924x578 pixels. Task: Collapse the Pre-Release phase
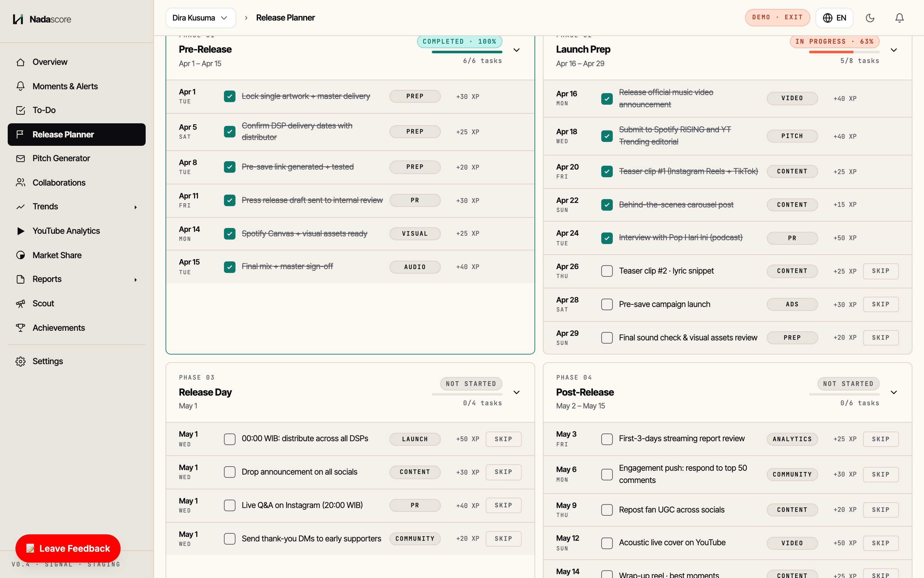tap(517, 50)
